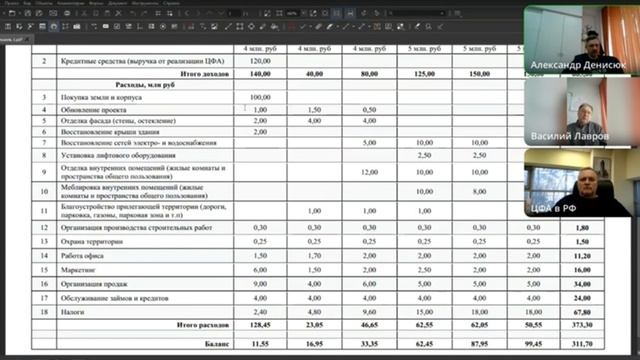Open the Комментарии menu
This screenshot has height=360, width=640.
(71, 3)
